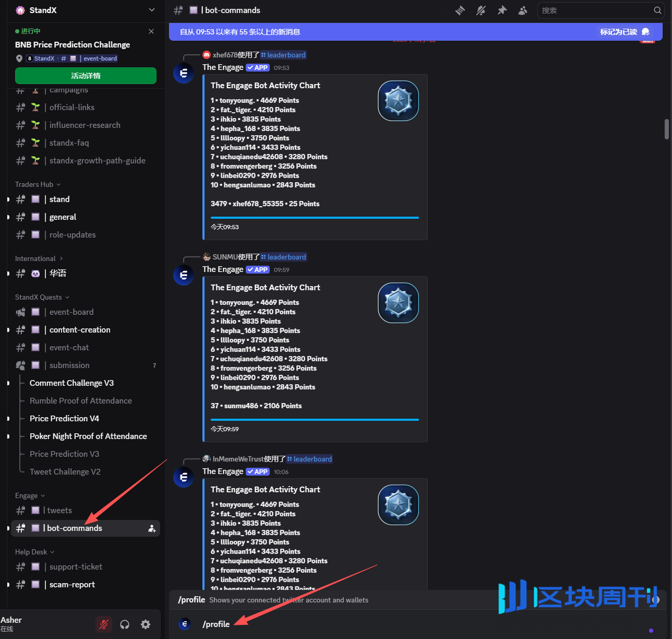The image size is (672, 639).
Task: Open pinned messages with the pin icon
Action: click(x=502, y=10)
